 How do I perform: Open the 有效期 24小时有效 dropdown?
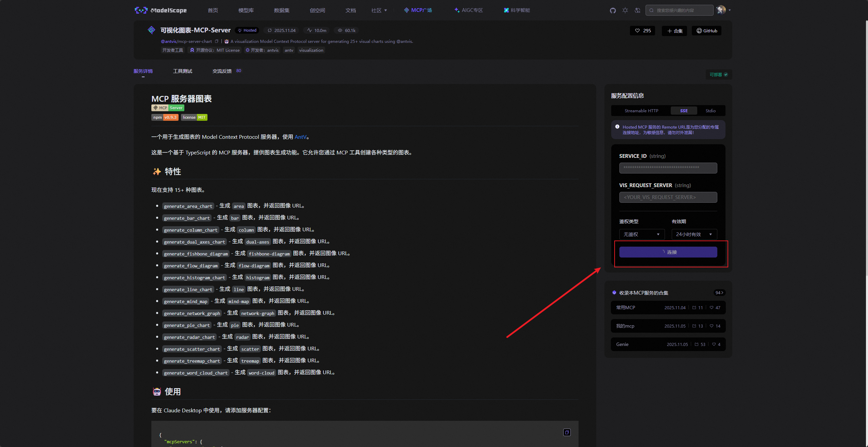(x=694, y=234)
